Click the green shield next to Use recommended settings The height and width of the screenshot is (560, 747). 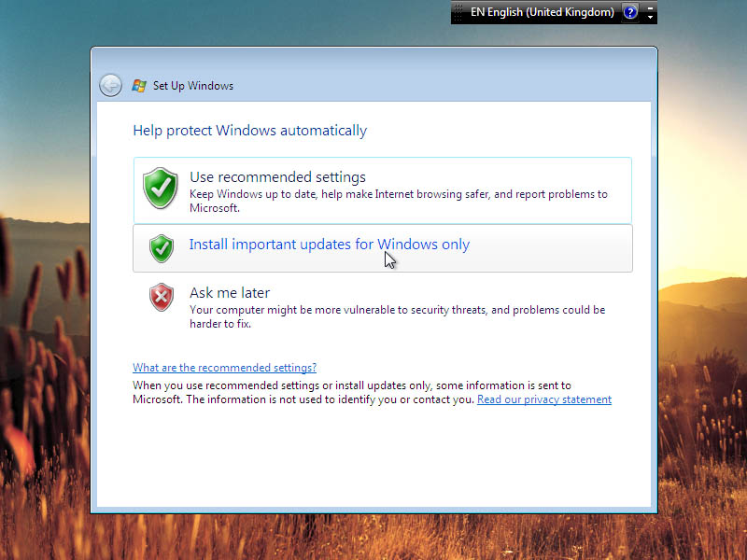tap(161, 189)
